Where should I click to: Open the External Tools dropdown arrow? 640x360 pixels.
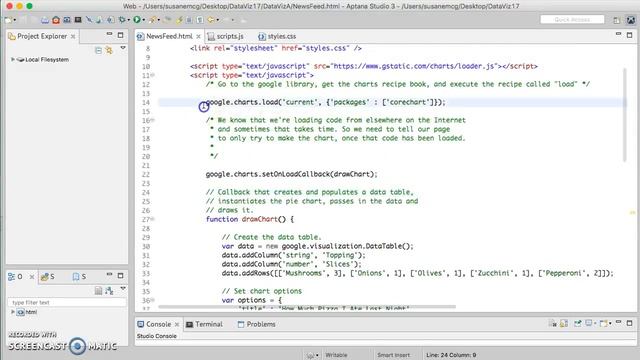point(159,20)
